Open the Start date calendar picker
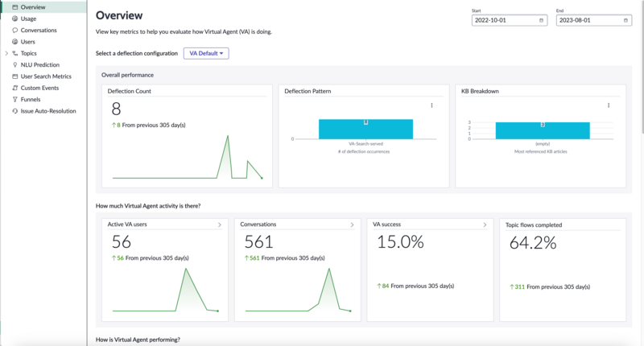The image size is (644, 346). (x=541, y=20)
